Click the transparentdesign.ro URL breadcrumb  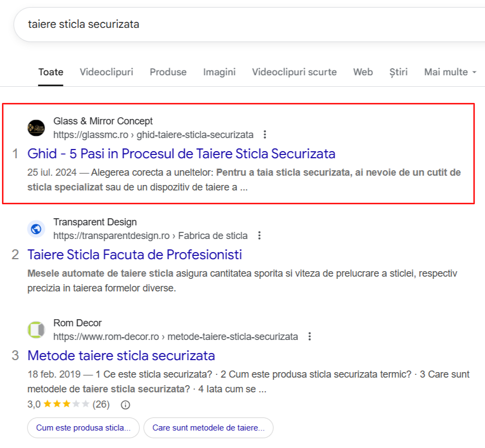pyautogui.click(x=150, y=236)
